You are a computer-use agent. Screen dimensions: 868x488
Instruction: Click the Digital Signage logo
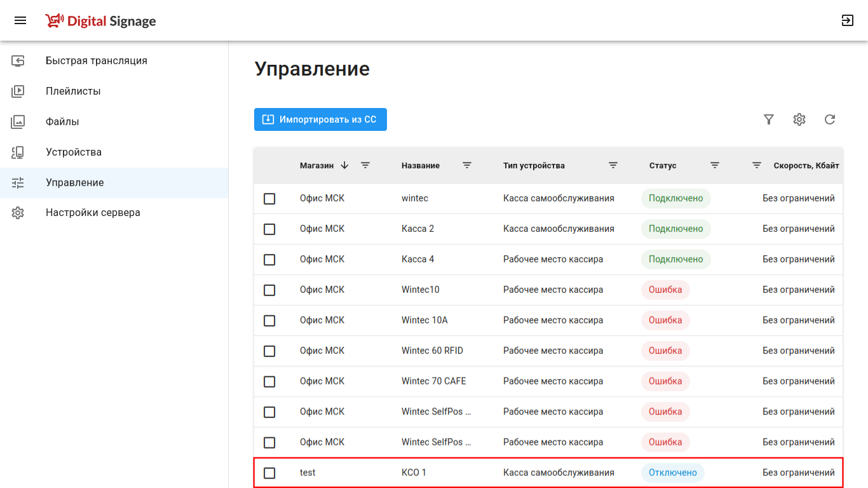pyautogui.click(x=100, y=21)
